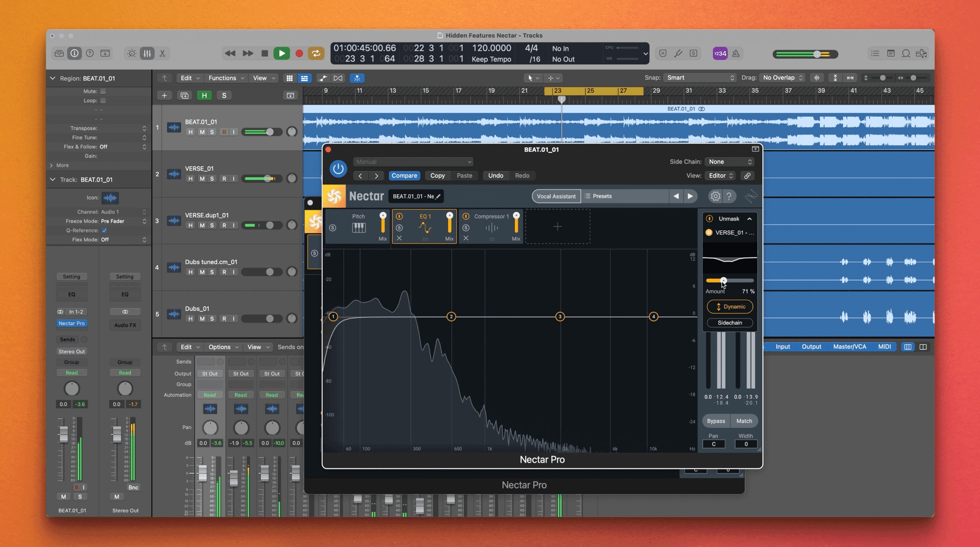This screenshot has height=547, width=980.
Task: Toggle the EQ 1 module power button
Action: pyautogui.click(x=399, y=216)
